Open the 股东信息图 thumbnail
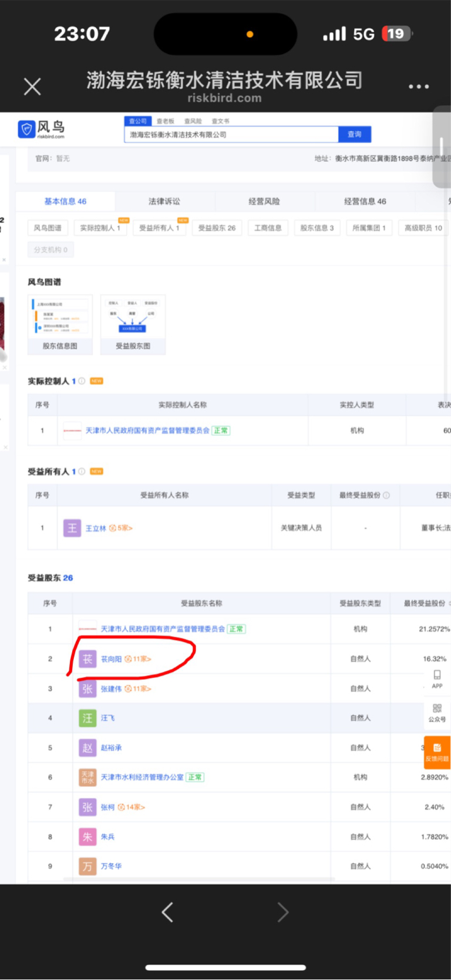This screenshot has width=451, height=980. tap(60, 325)
